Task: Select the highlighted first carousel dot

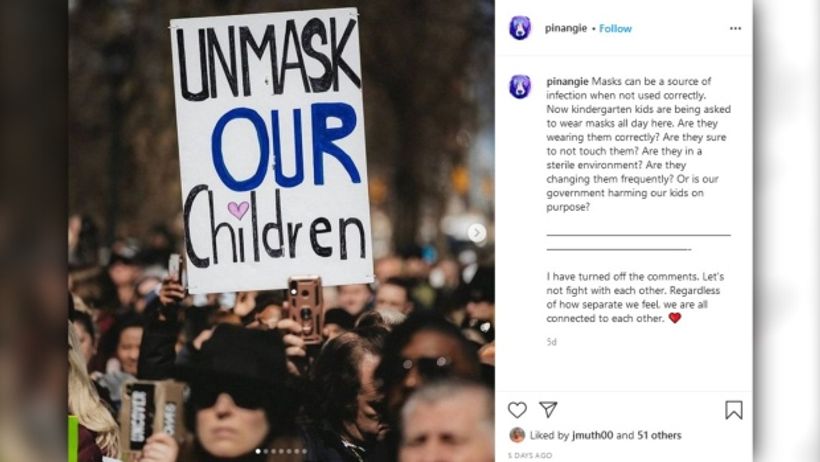Action: [x=258, y=451]
